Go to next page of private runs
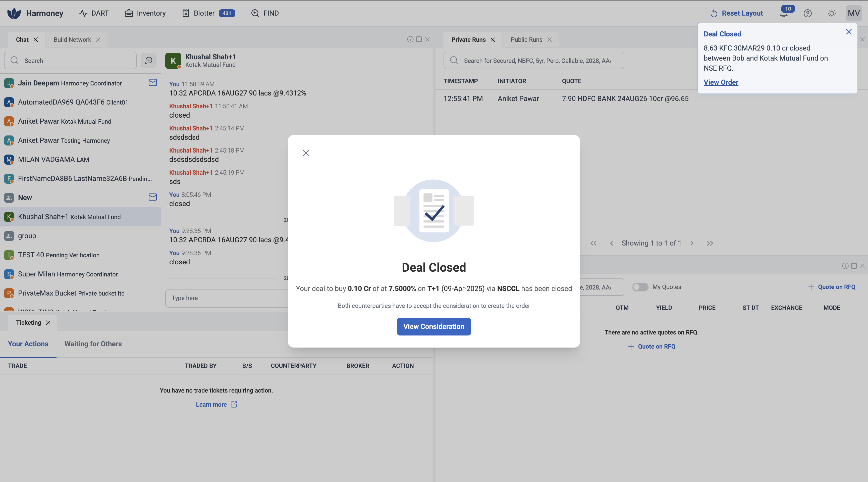 pos(692,243)
